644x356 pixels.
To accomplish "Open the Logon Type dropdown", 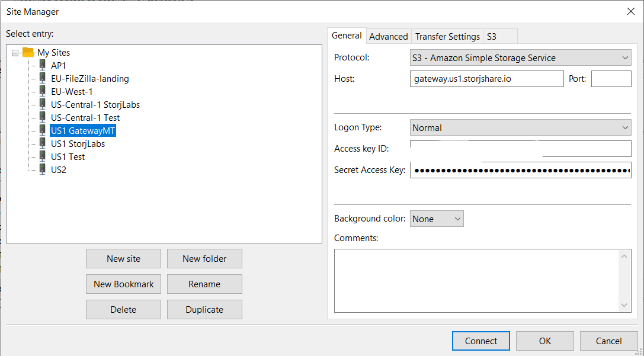I will [x=520, y=128].
